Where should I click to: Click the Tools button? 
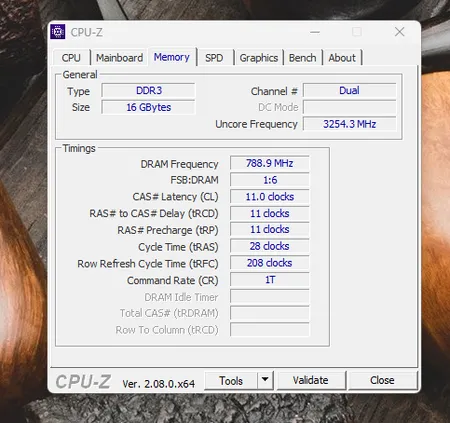pyautogui.click(x=231, y=381)
